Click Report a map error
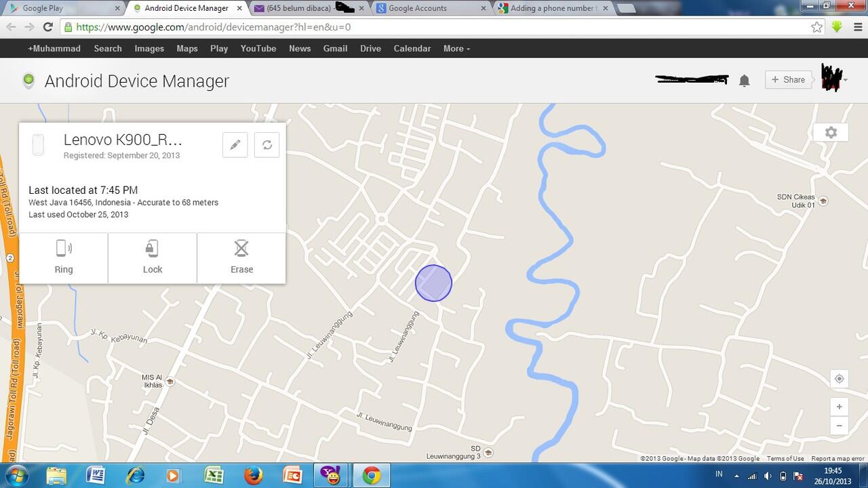This screenshot has width=868, height=488. pyautogui.click(x=837, y=459)
